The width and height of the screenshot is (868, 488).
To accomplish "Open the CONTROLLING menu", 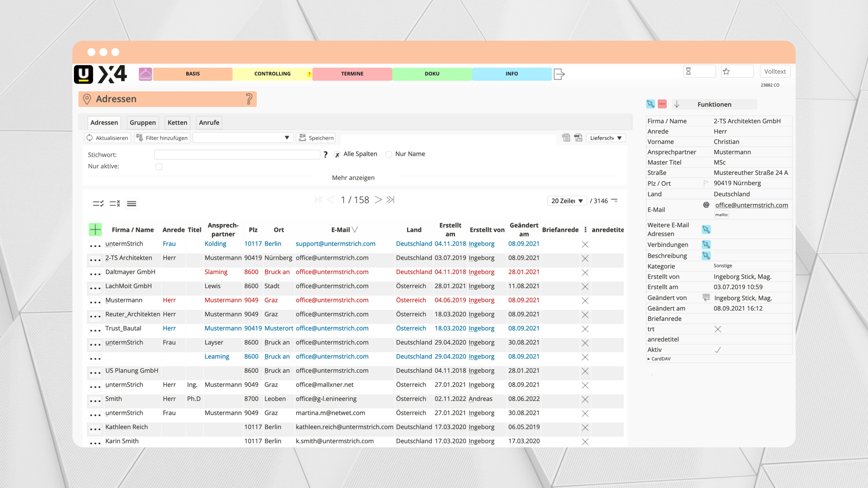I will click(x=272, y=74).
